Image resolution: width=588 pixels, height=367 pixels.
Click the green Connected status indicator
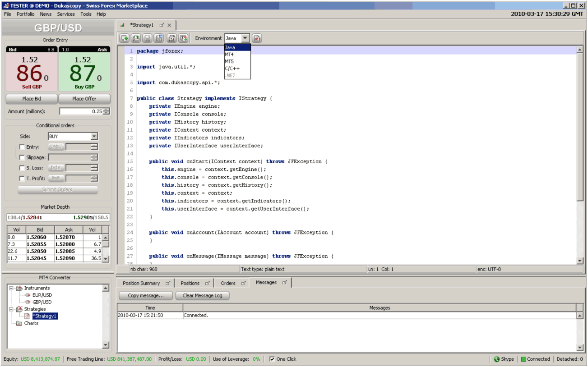(524, 359)
